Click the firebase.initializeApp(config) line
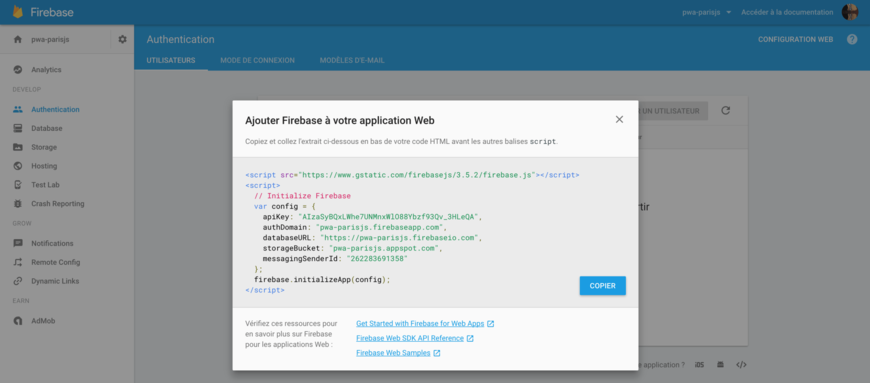Screen dimensions: 870x383 (x=322, y=280)
